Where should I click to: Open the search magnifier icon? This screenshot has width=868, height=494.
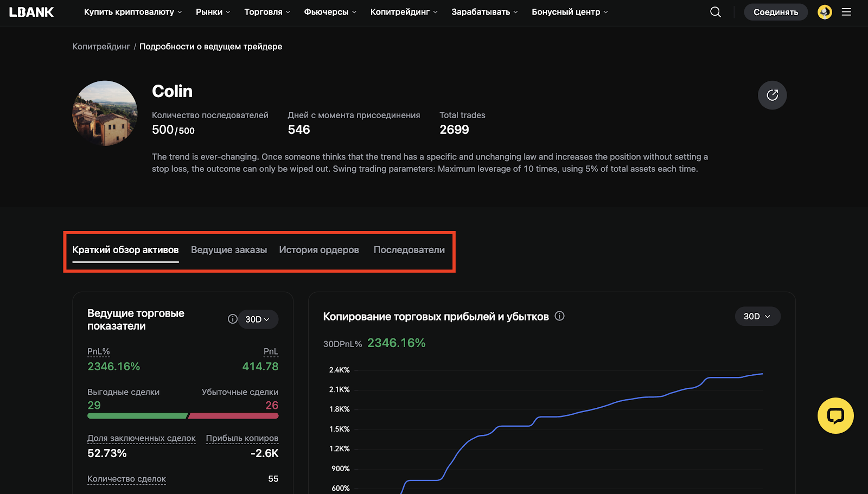point(716,12)
